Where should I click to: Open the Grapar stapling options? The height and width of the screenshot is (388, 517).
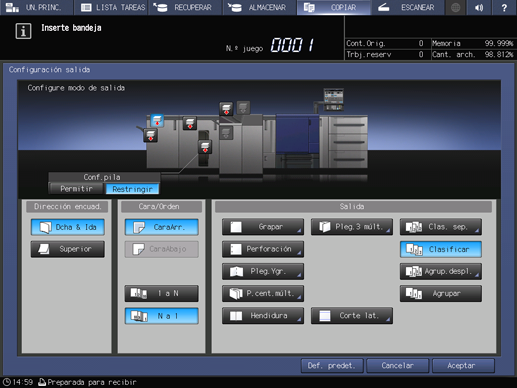point(263,227)
